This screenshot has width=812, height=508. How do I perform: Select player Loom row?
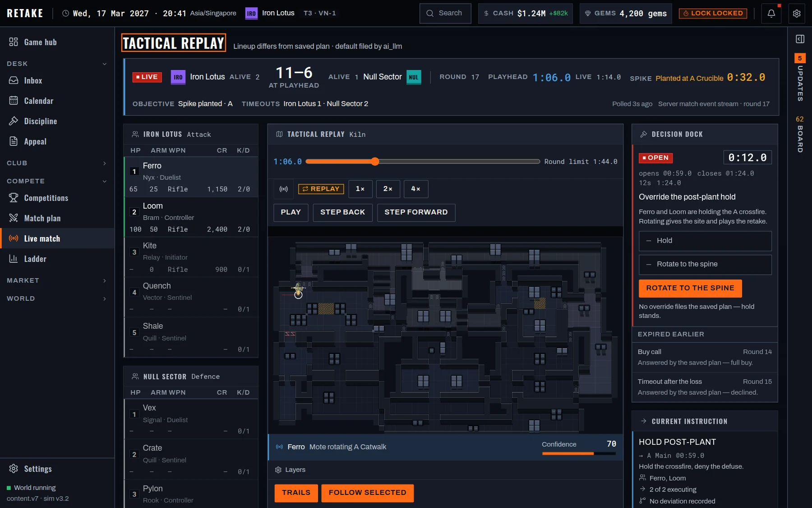point(191,217)
